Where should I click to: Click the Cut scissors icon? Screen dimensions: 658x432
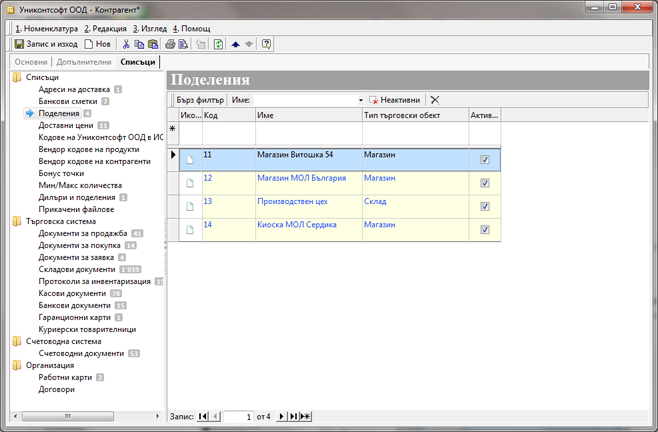(126, 44)
